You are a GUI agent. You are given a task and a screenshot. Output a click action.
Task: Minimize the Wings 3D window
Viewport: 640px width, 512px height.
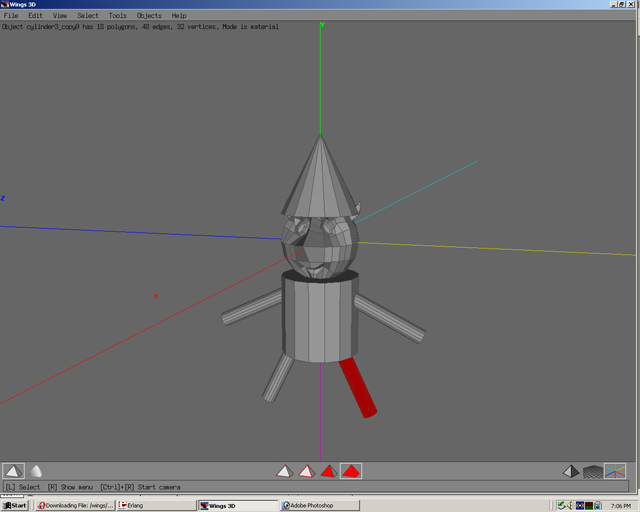coord(613,4)
